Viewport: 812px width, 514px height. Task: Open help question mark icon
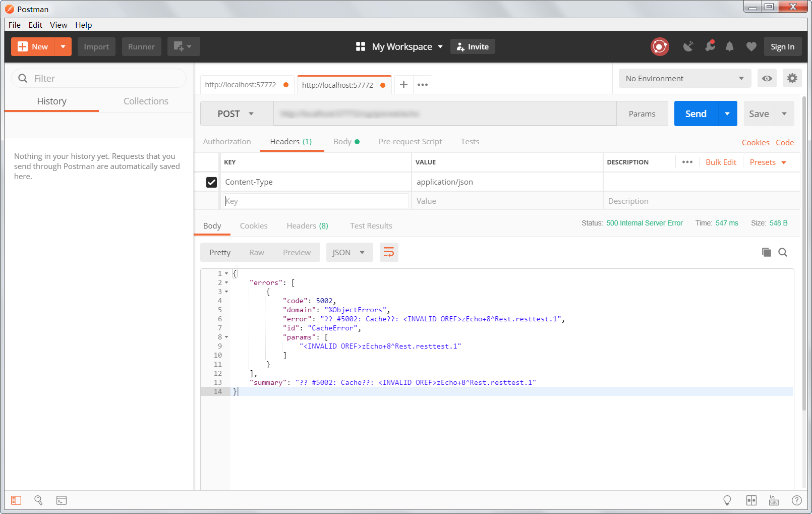tap(797, 500)
